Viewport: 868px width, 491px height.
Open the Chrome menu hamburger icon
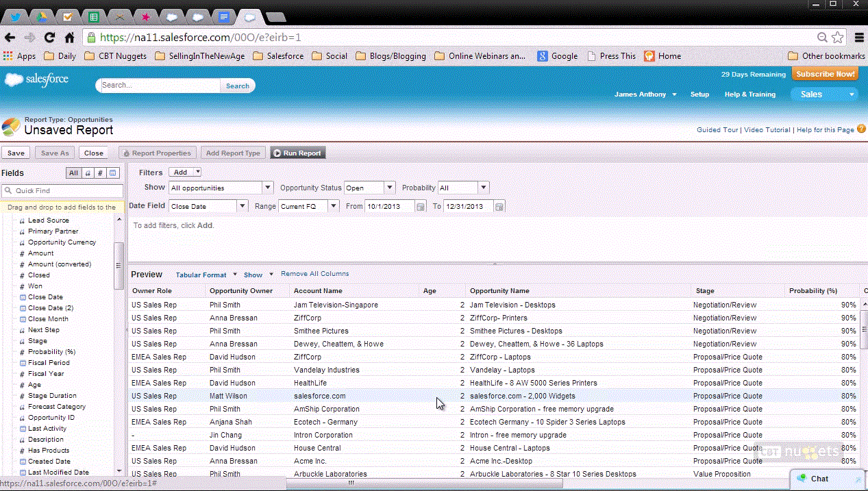click(x=859, y=38)
